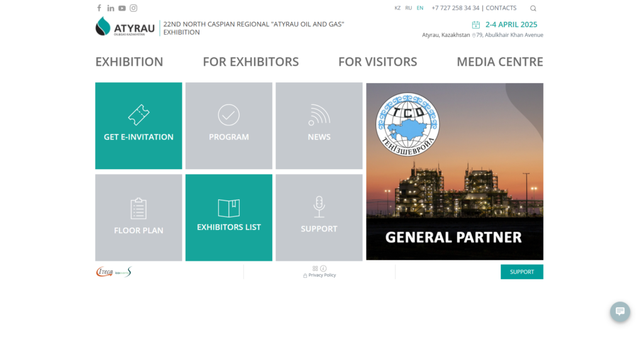Click the info circle icon in the footer
This screenshot has width=644, height=362.
323,268
